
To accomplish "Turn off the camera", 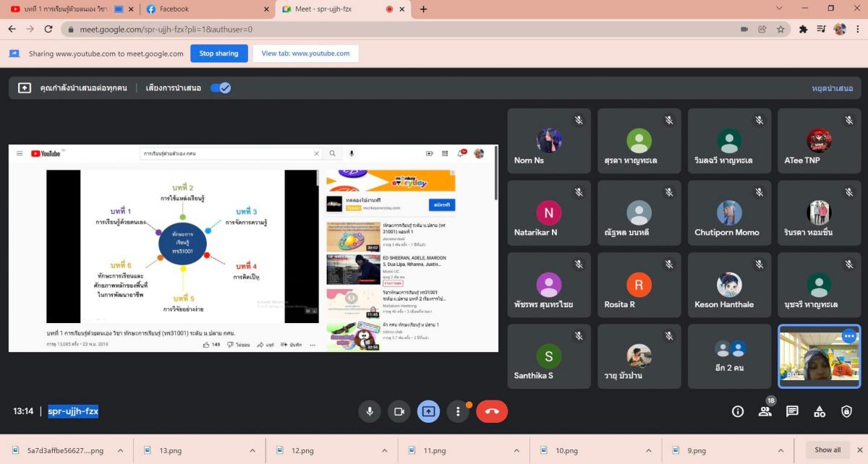I will click(x=399, y=411).
